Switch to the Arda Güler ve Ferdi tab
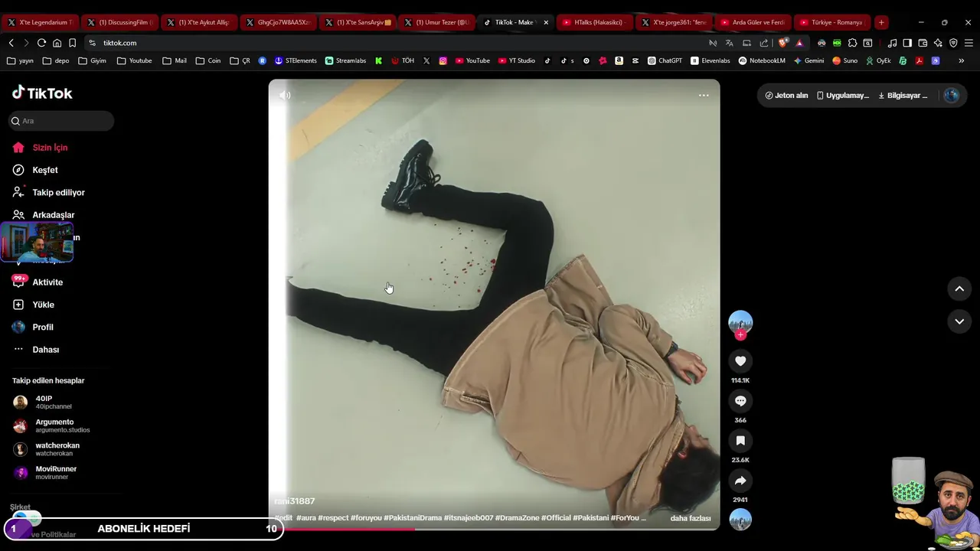Screen dimensions: 980x551 pyautogui.click(x=753, y=22)
